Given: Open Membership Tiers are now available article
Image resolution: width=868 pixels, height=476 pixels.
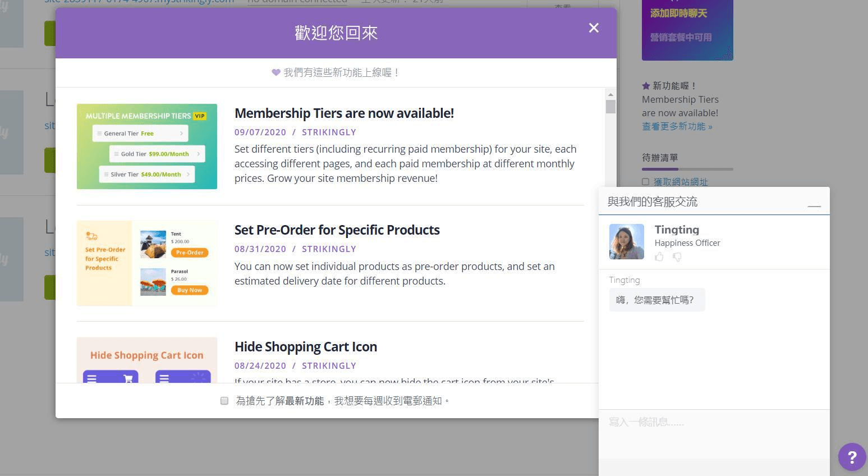Looking at the screenshot, I should 344,113.
